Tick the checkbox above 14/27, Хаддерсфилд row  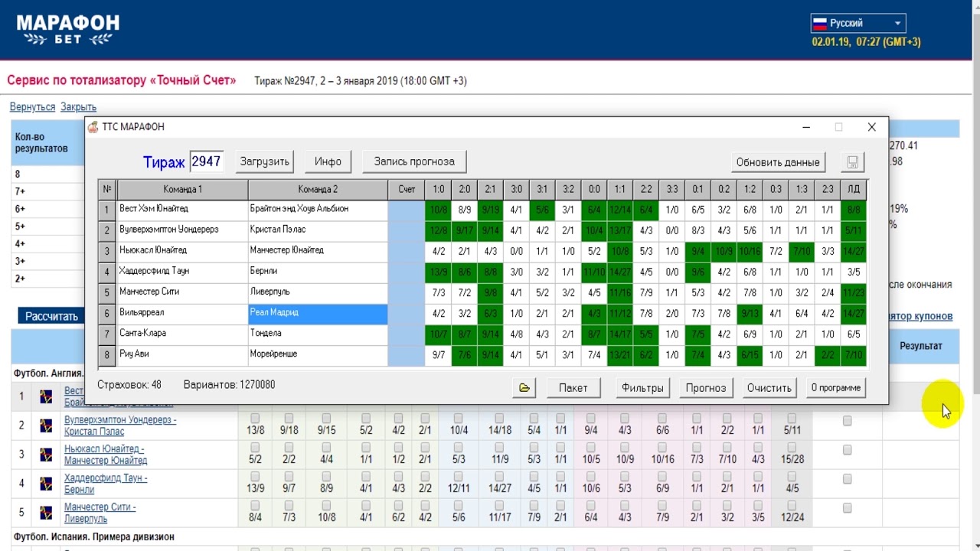coord(499,477)
